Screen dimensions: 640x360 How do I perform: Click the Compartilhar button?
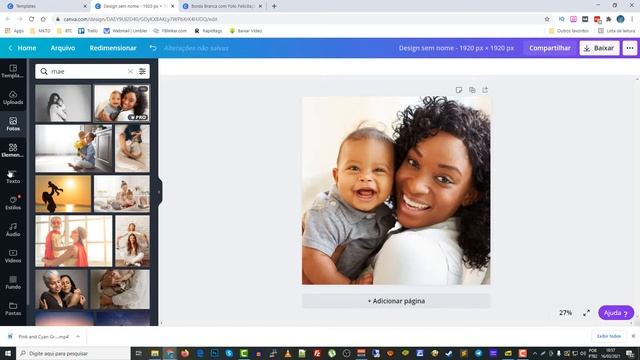[549, 48]
